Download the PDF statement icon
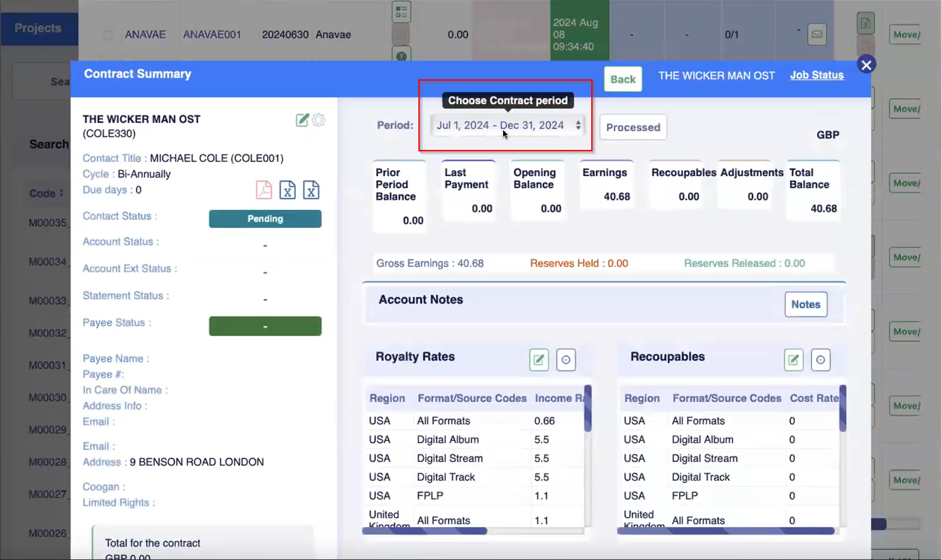 pyautogui.click(x=264, y=190)
